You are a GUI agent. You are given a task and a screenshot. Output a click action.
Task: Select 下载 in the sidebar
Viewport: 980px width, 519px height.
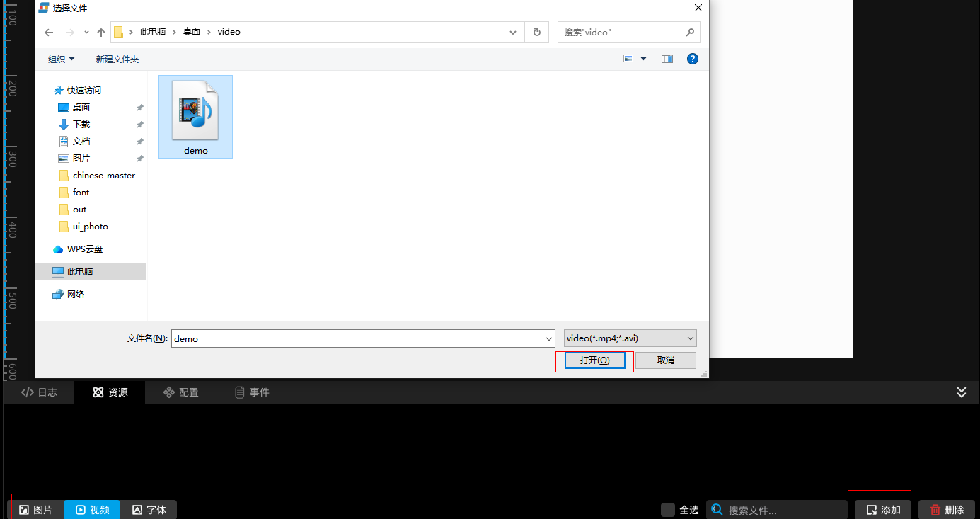(x=81, y=124)
